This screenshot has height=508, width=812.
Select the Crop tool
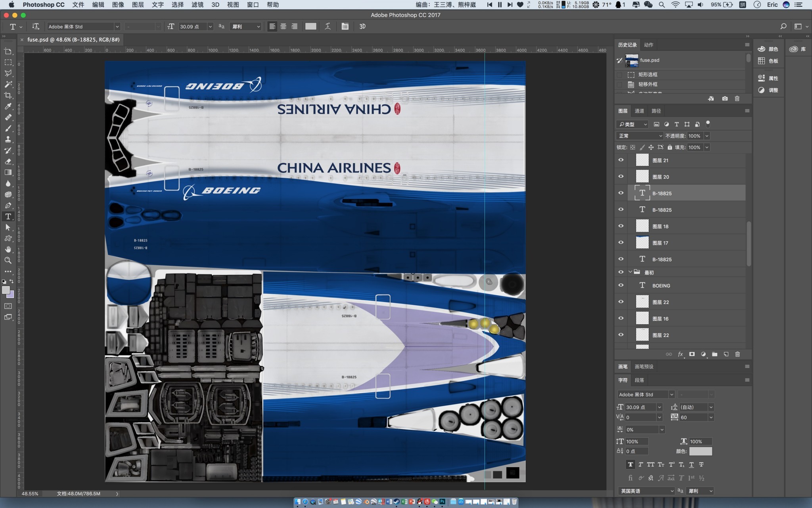click(8, 96)
